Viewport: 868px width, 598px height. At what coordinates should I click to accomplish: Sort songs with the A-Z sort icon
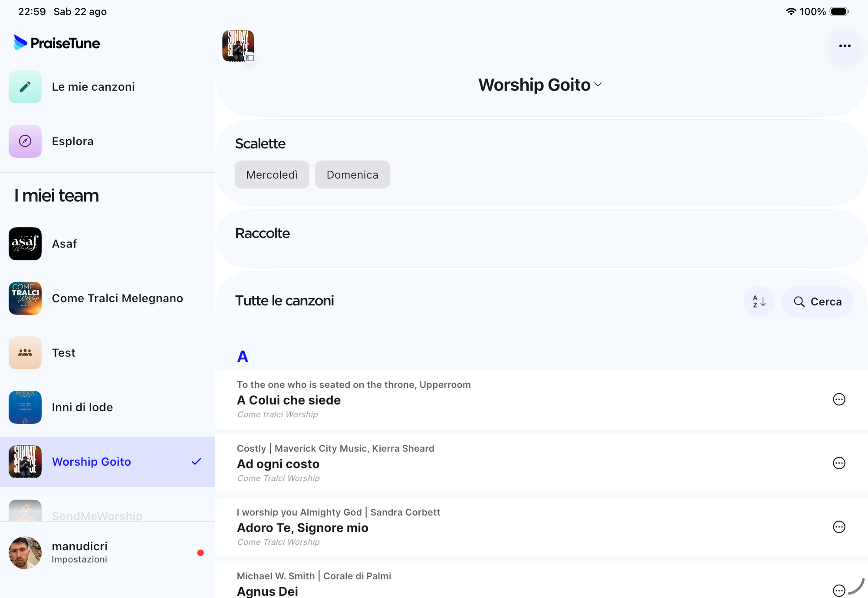pos(759,301)
